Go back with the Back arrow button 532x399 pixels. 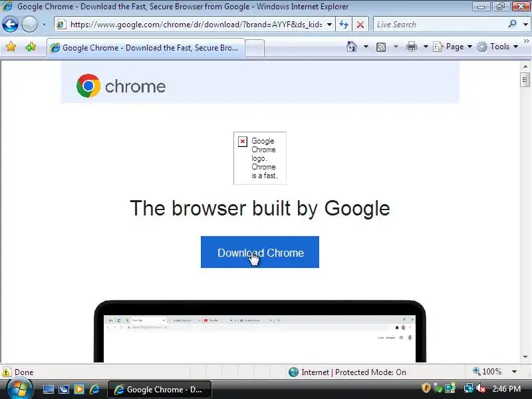tap(10, 25)
